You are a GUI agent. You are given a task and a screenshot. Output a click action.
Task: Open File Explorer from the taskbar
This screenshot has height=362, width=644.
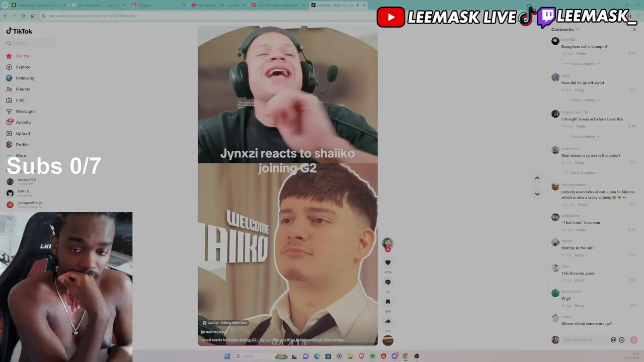coord(350,356)
